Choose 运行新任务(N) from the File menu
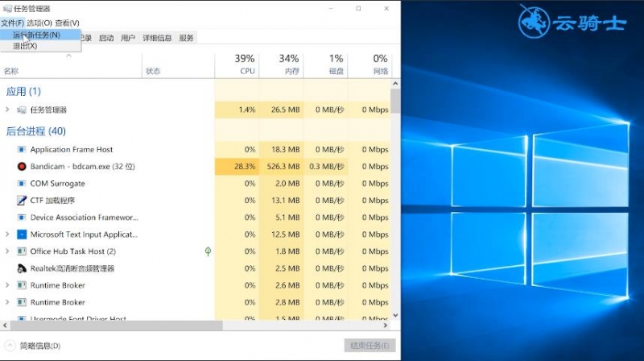644x361 pixels. (40, 35)
